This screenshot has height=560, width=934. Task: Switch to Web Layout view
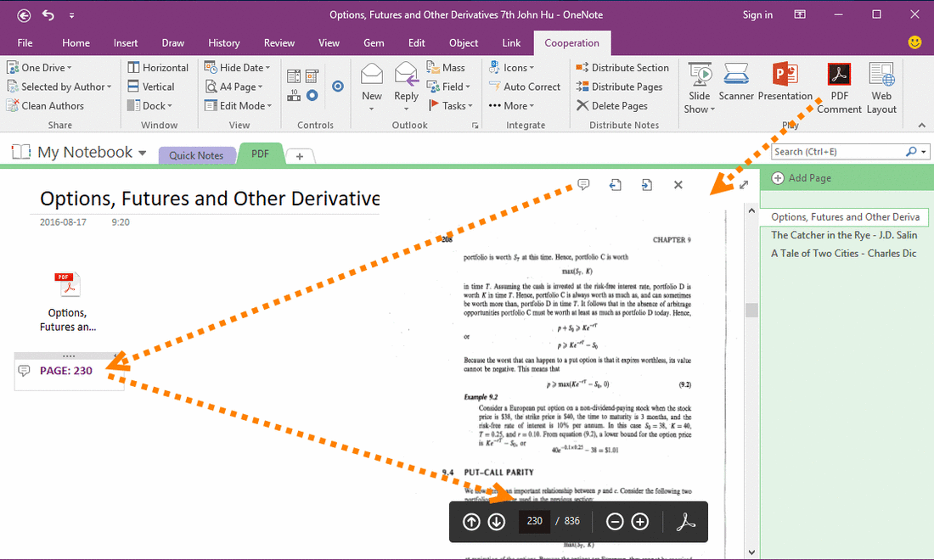(x=881, y=85)
